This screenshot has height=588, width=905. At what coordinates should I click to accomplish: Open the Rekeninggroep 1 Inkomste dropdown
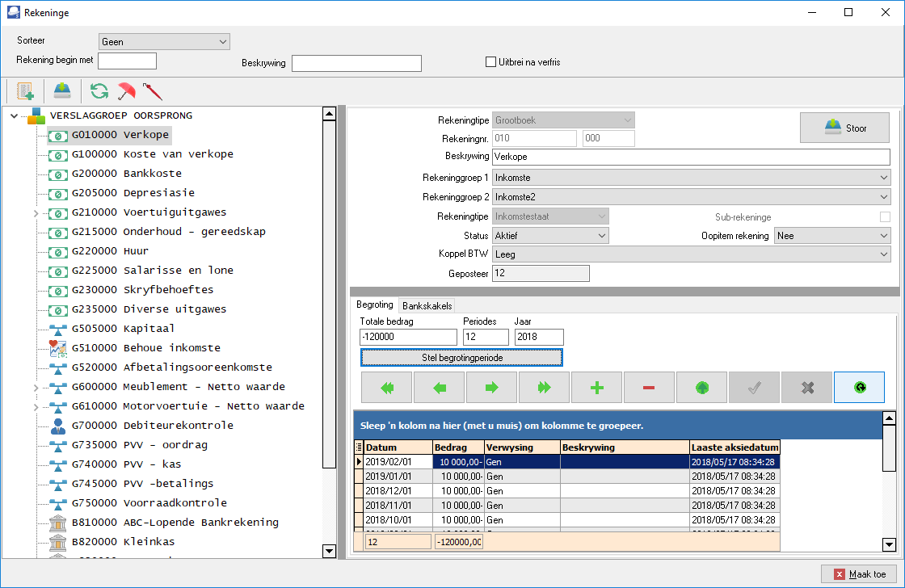tap(691, 178)
